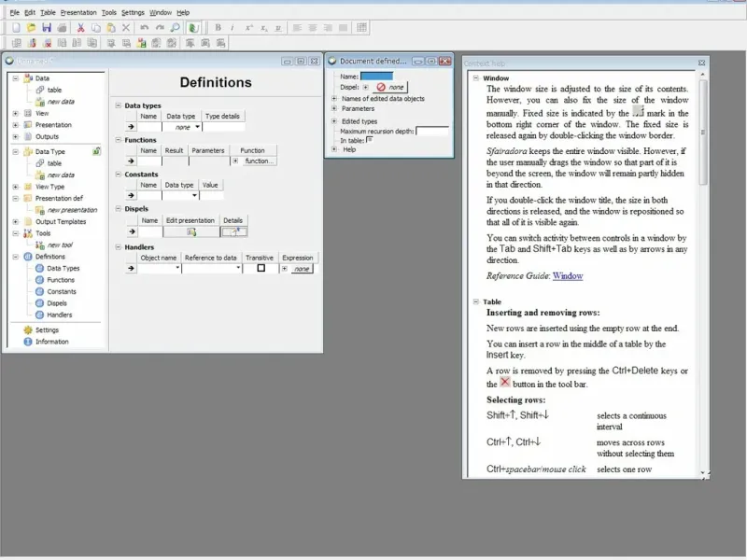Expand the View node in the tree
This screenshot has height=560, width=747.
(15, 113)
